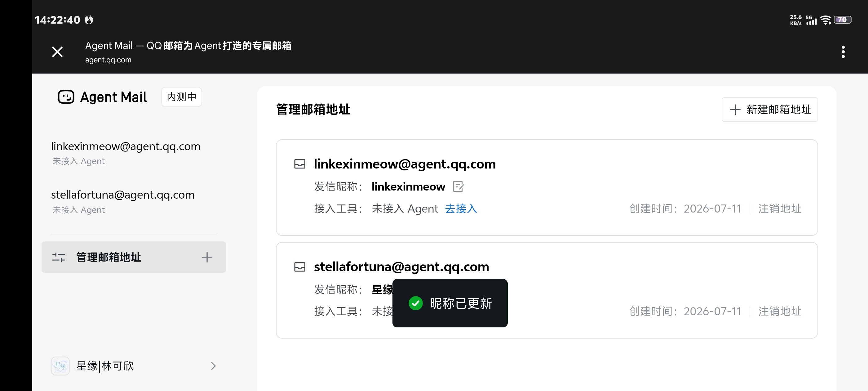Open the browser three-dot overflow menu

(x=843, y=52)
